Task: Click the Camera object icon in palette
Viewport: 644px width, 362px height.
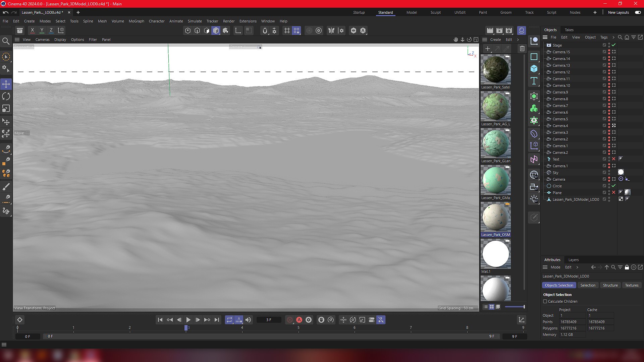Action: (x=534, y=187)
